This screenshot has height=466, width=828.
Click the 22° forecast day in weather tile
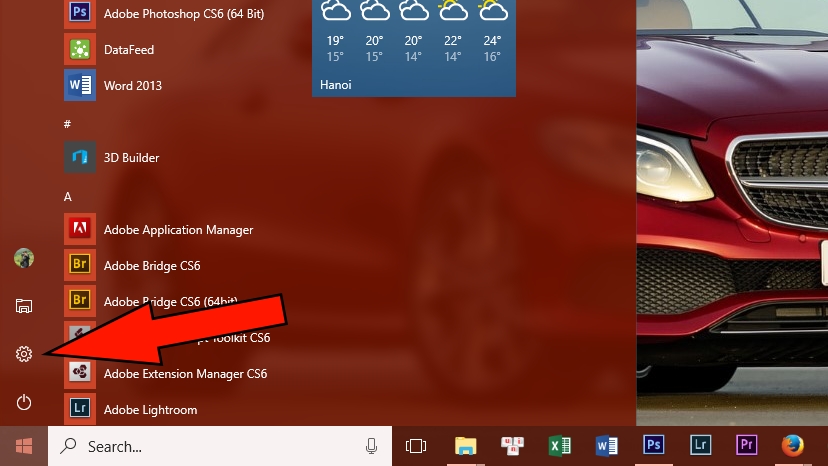click(453, 32)
